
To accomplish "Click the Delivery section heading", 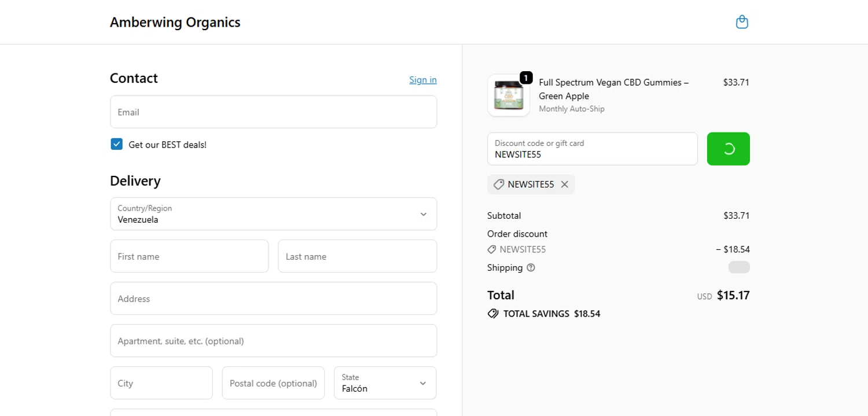I will [135, 181].
